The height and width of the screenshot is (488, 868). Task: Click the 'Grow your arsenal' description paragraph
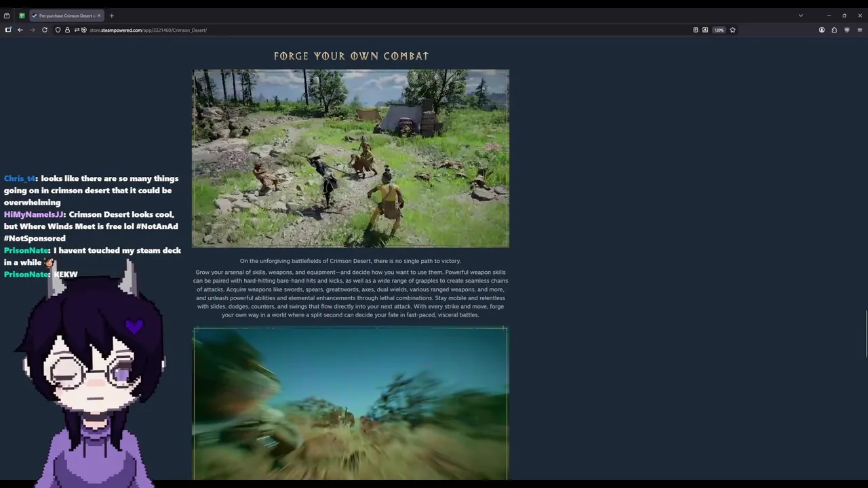coord(351,293)
